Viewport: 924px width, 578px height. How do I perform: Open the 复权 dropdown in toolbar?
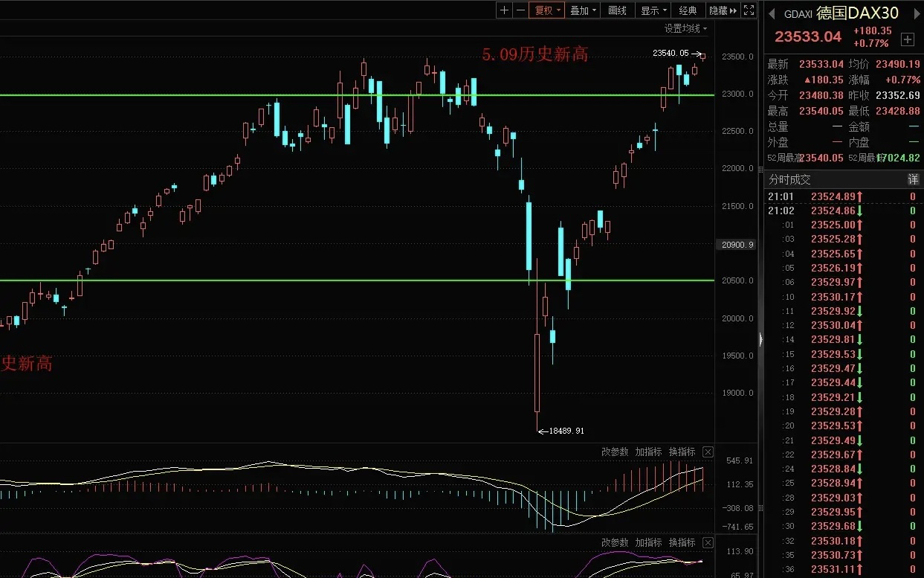546,10
